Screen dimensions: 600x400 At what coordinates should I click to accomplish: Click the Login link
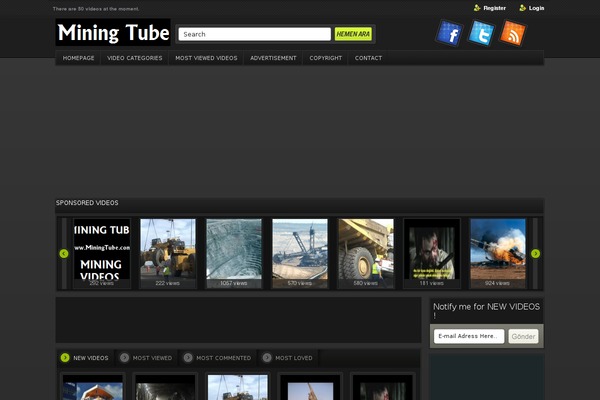pos(536,8)
